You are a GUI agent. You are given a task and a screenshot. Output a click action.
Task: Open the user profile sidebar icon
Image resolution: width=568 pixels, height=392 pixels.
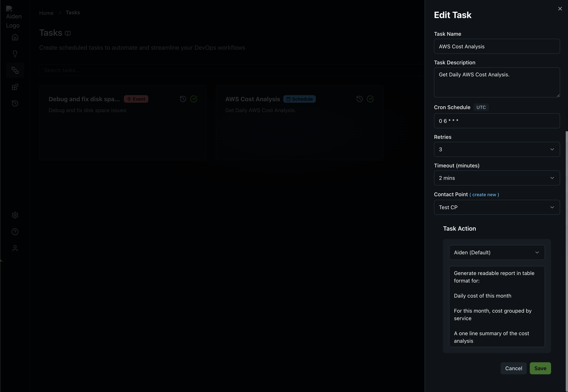[x=15, y=248]
